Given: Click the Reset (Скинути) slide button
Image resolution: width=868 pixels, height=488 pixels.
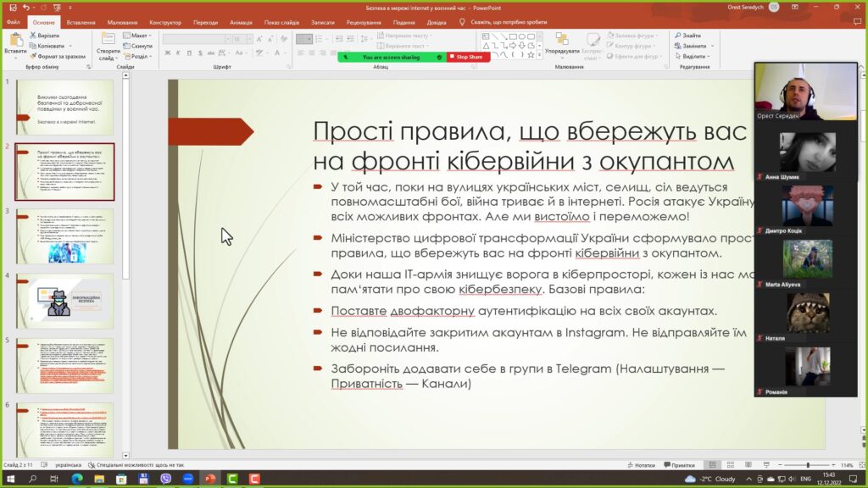Looking at the screenshot, I should pyautogui.click(x=139, y=46).
